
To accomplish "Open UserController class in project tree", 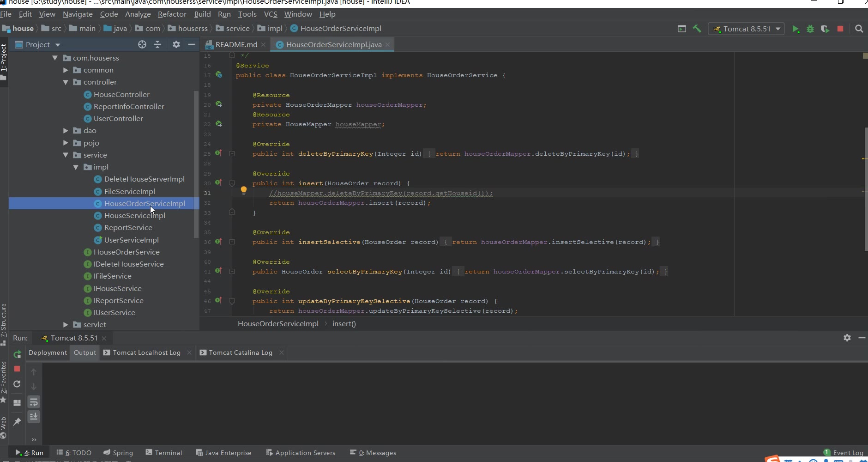I will tap(118, 119).
